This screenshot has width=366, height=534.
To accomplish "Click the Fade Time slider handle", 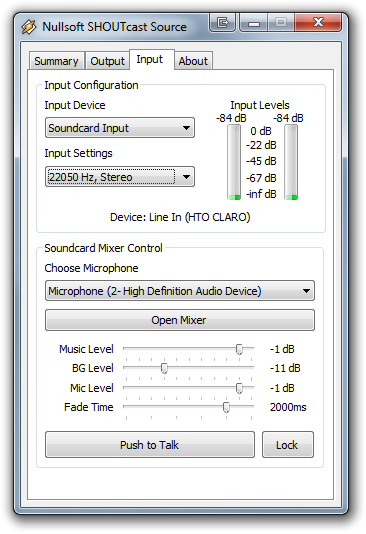I will 226,407.
